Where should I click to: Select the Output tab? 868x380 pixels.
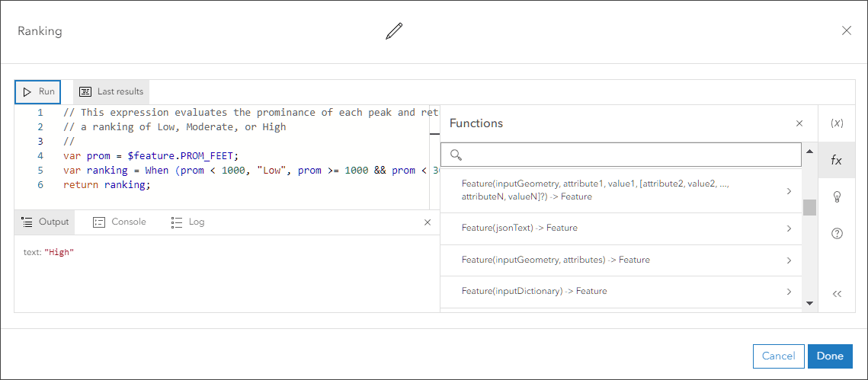pos(45,222)
